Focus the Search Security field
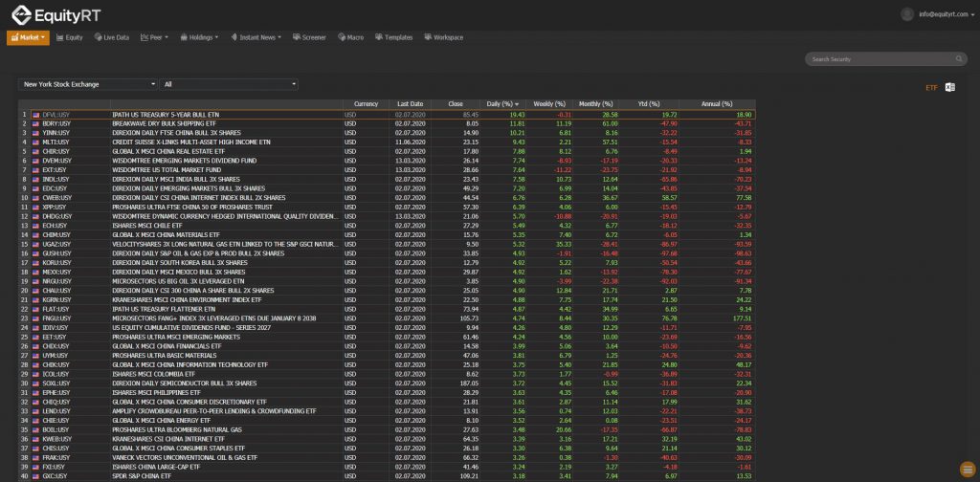980x482 pixels. pos(880,59)
